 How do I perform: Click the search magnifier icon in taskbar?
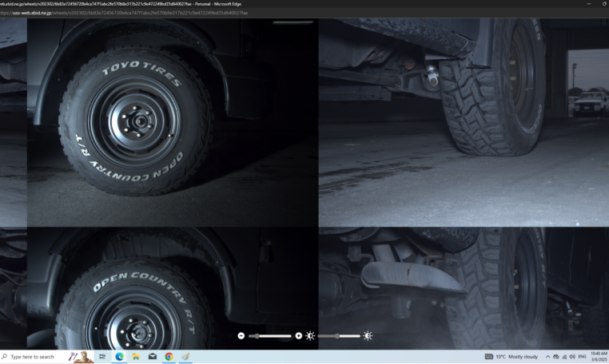(x=5, y=356)
